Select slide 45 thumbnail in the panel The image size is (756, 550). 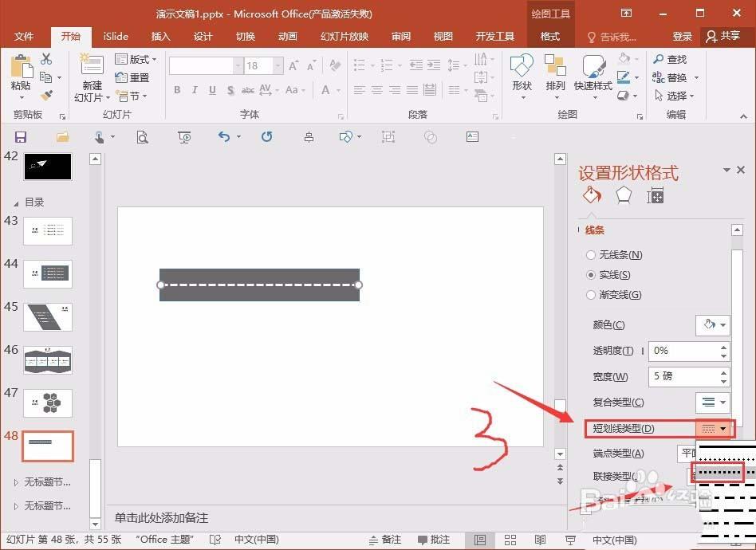pos(48,316)
